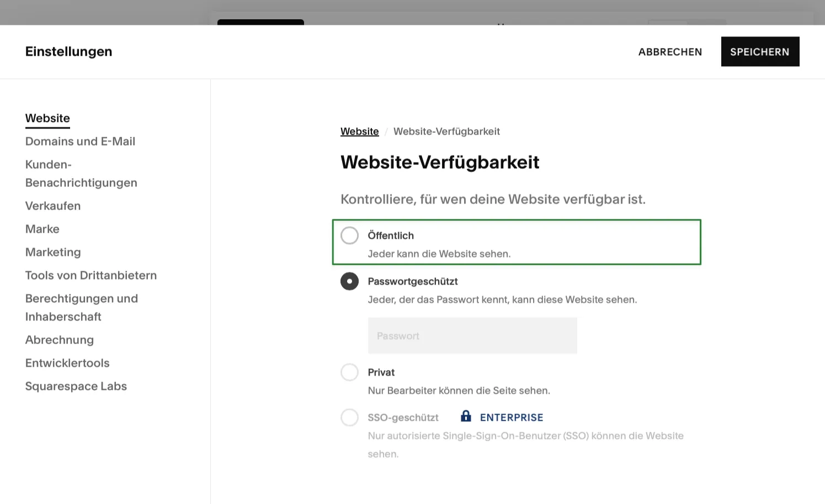Click the Passwort input field
This screenshot has height=504, width=825.
472,335
